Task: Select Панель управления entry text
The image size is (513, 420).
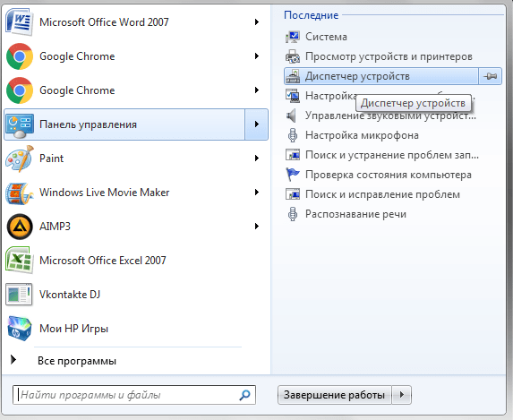Action: point(88,124)
